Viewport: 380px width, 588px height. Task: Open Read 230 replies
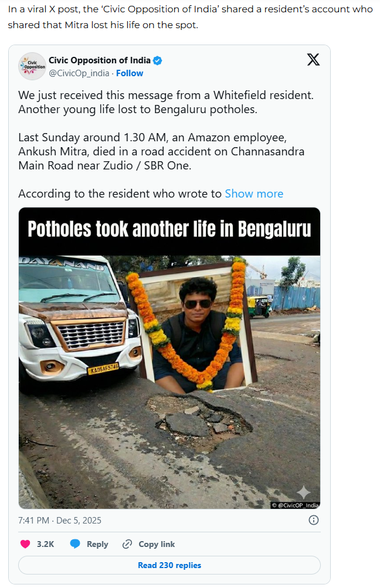(x=169, y=565)
